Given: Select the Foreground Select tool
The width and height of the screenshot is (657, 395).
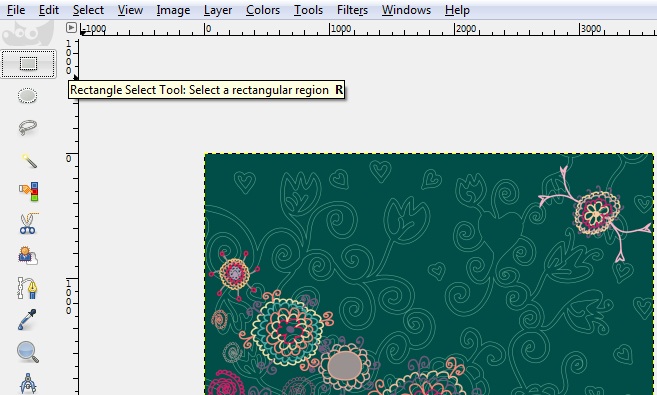Looking at the screenshot, I should [x=28, y=255].
